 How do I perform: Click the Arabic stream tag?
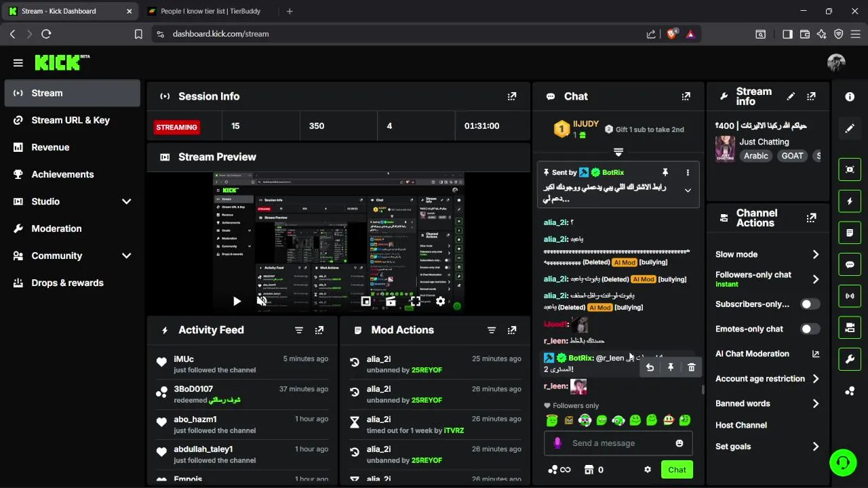coord(756,156)
